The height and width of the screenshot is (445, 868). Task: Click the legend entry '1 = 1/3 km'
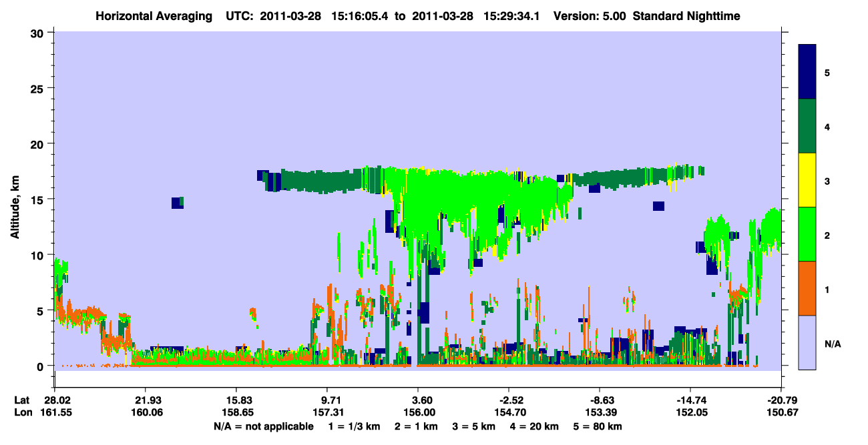[355, 426]
